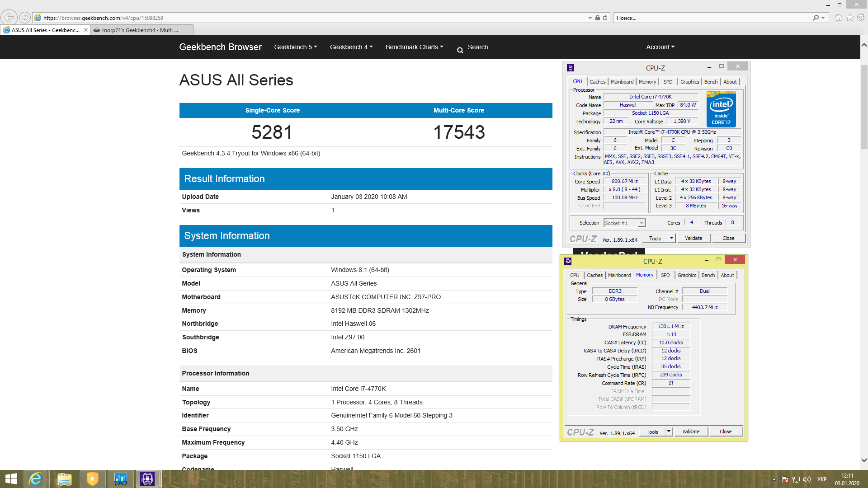Image resolution: width=868 pixels, height=488 pixels.
Task: Switch to Memory tab in upper CPU-Z
Action: tap(647, 82)
